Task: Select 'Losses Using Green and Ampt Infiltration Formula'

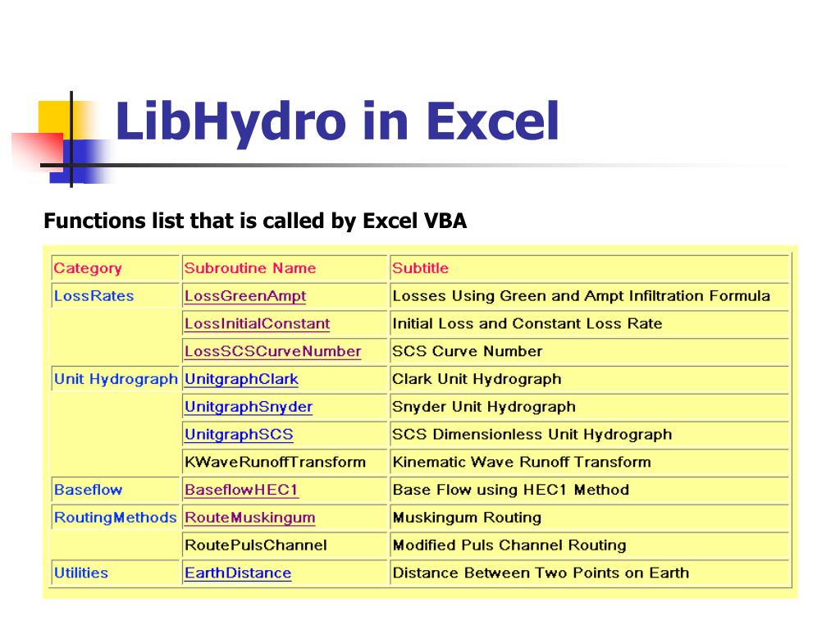Action: click(582, 296)
